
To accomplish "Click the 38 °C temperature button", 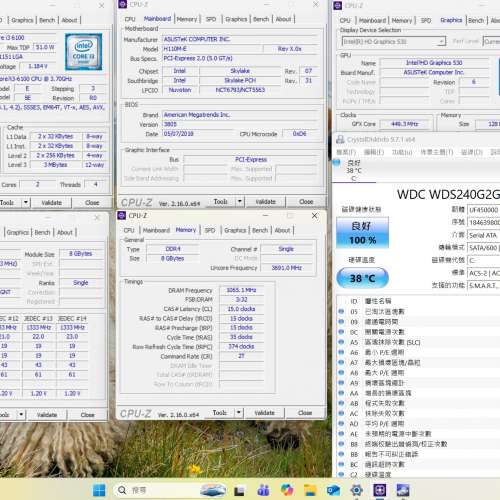I will 362,278.
